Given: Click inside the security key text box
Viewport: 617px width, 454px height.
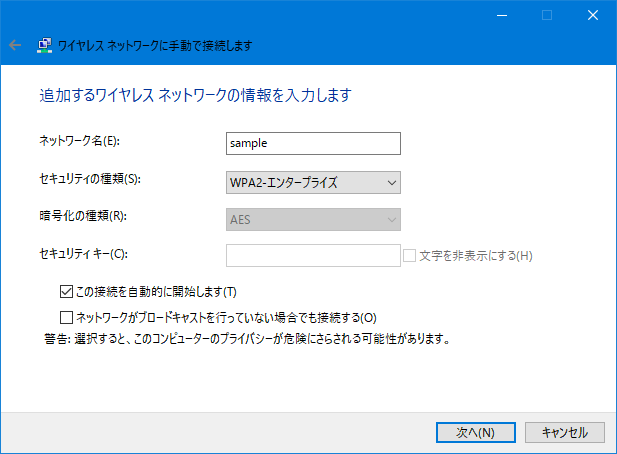Looking at the screenshot, I should (x=313, y=256).
